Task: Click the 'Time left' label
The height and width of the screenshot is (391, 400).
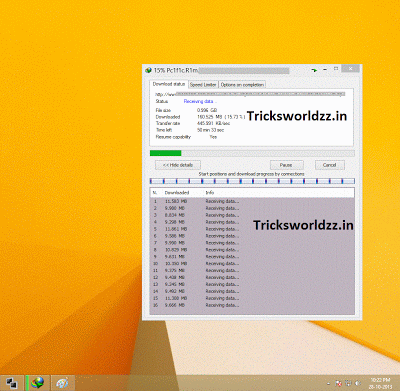Action: [164, 130]
